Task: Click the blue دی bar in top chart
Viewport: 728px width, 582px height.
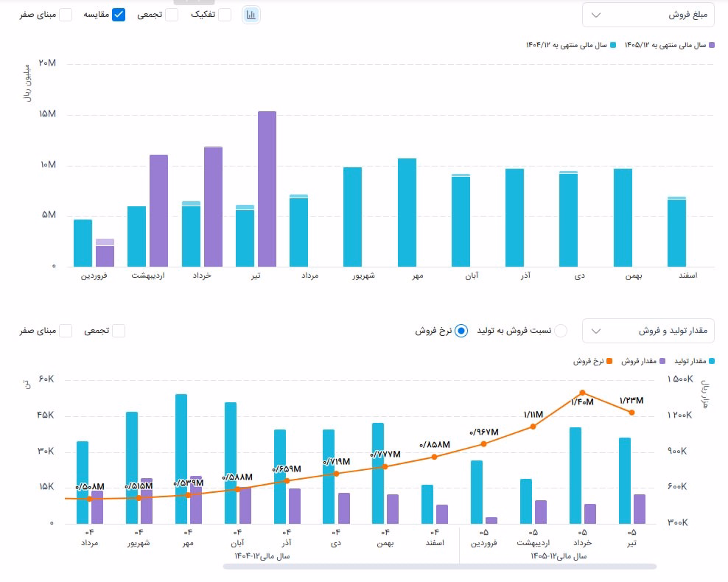Action: [x=568, y=219]
